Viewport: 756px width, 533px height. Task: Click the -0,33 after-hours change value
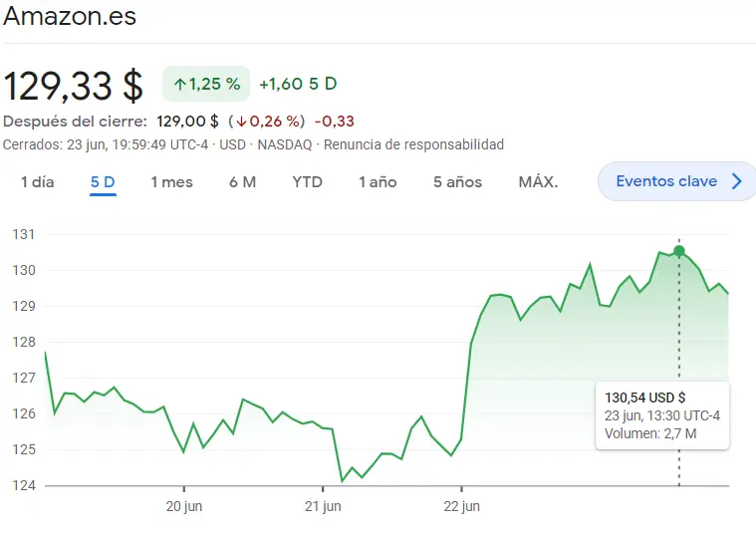[x=335, y=122]
